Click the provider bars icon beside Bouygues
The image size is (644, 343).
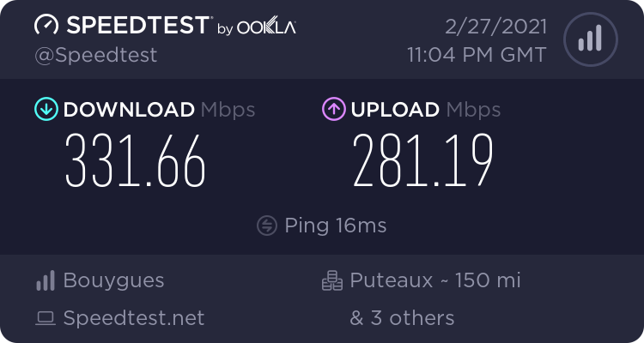pyautogui.click(x=46, y=280)
